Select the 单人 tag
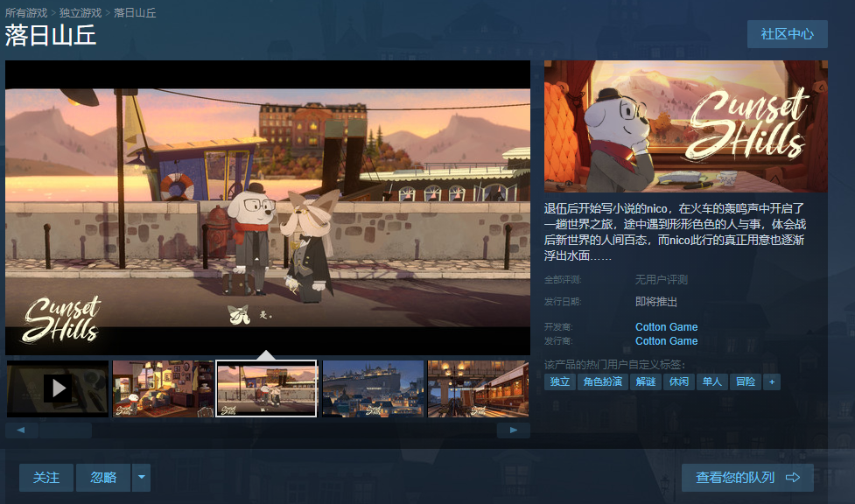Image resolution: width=855 pixels, height=504 pixels. pyautogui.click(x=711, y=381)
